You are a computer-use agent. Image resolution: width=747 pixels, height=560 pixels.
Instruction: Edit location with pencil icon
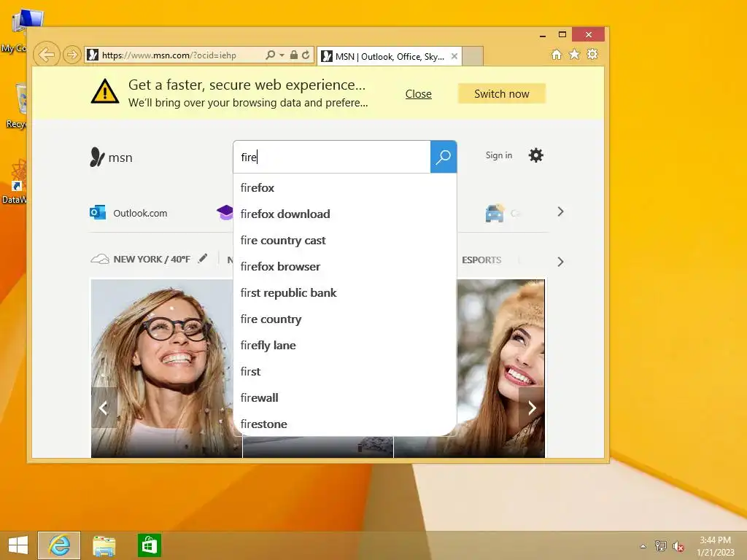click(203, 258)
